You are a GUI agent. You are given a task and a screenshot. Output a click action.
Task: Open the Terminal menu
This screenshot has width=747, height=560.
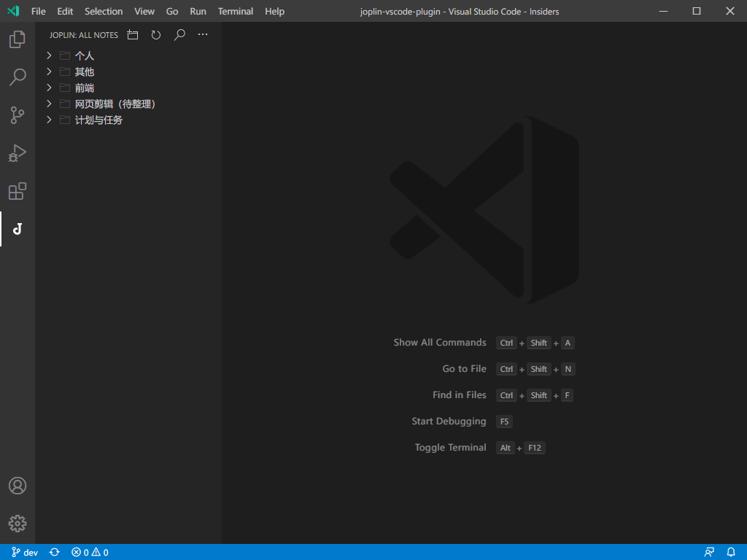(x=235, y=11)
